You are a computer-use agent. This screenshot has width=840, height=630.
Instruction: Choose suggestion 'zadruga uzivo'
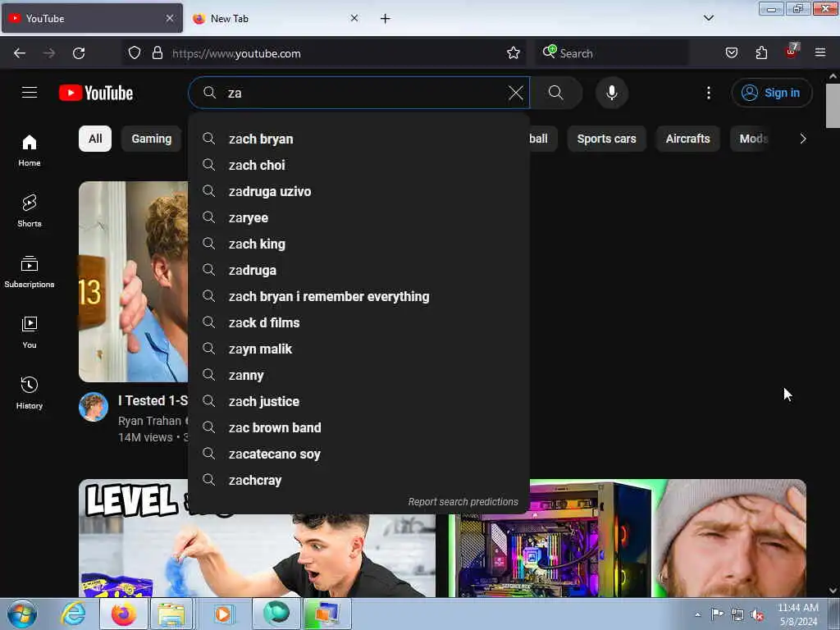coord(359,191)
